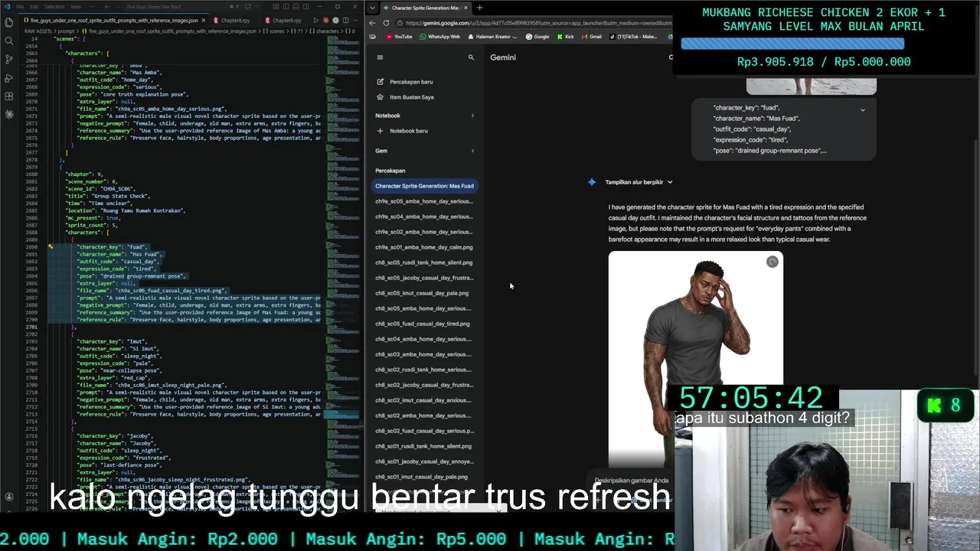Image resolution: width=980 pixels, height=551 pixels.
Task: Open Selection menu in VS Code
Action: coord(54,7)
